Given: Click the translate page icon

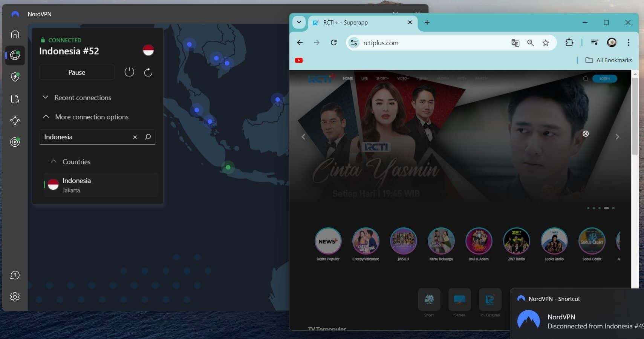Looking at the screenshot, I should click(x=515, y=43).
